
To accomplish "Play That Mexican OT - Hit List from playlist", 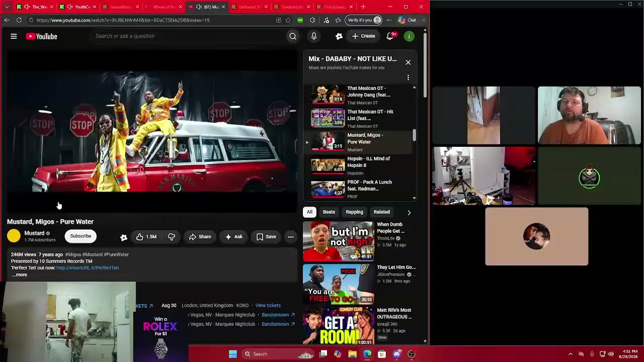I will (359, 118).
